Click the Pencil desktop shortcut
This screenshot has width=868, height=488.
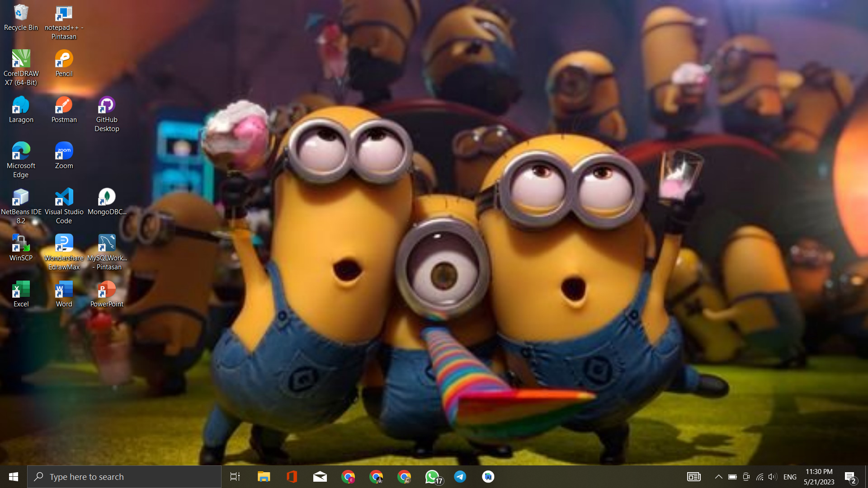tap(64, 63)
